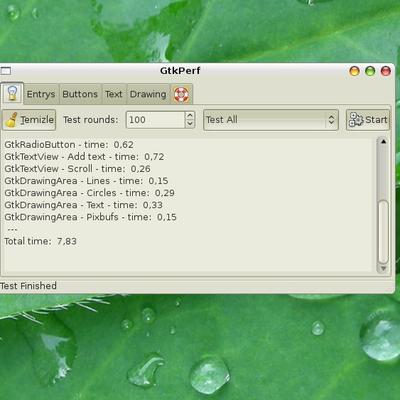Screen dimensions: 400x400
Task: Open the Drawing tab
Action: 148,94
